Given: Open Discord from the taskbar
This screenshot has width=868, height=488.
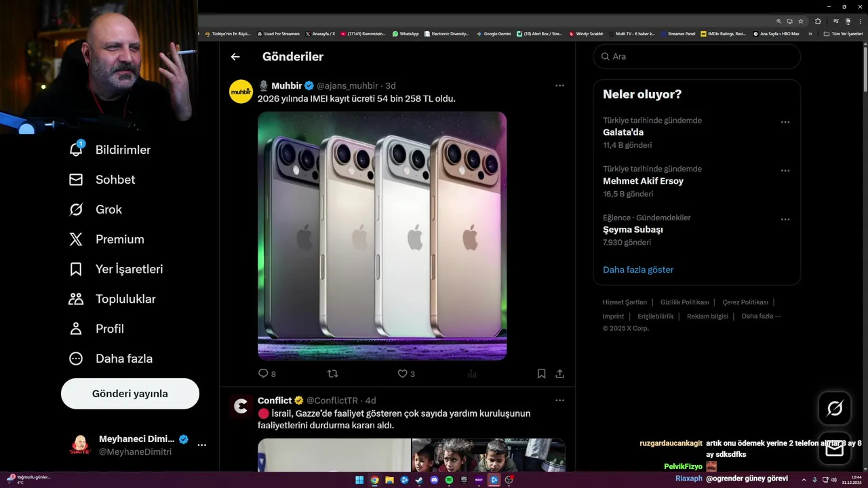Looking at the screenshot, I should [434, 480].
